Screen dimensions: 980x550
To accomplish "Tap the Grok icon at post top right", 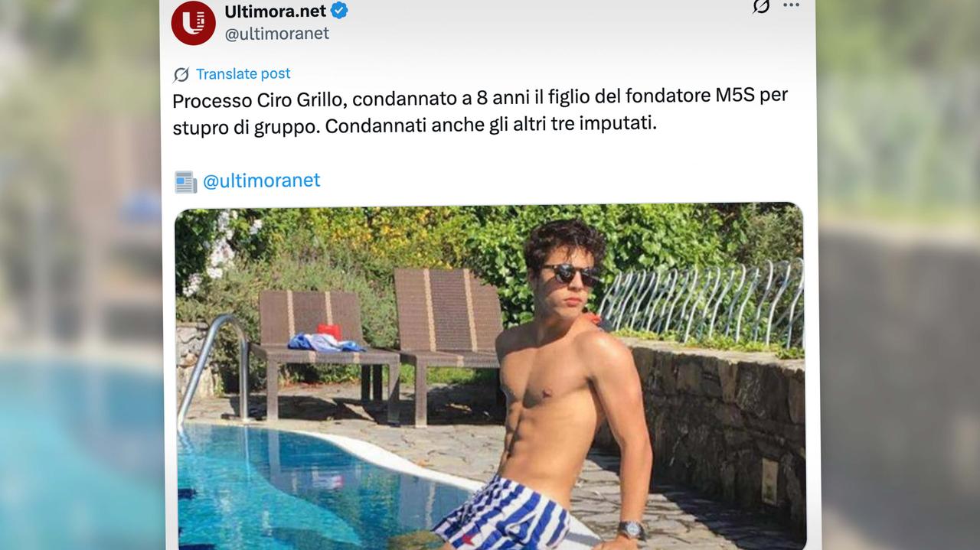I will [x=760, y=6].
